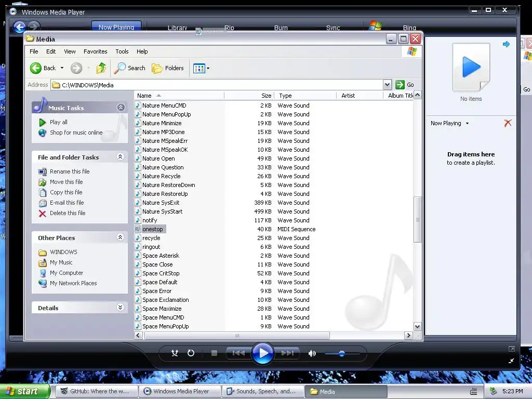This screenshot has height=399, width=532.
Task: Click the Next track button
Action: (x=287, y=353)
